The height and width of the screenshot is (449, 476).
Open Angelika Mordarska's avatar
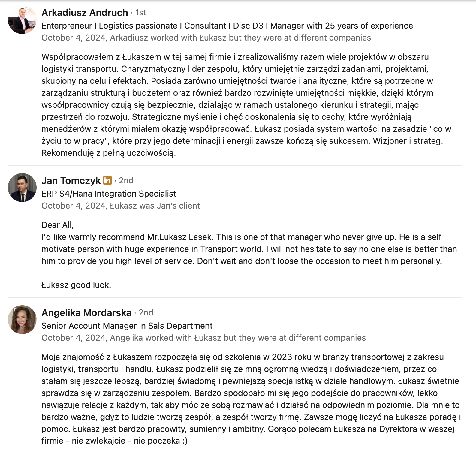pos(22,320)
